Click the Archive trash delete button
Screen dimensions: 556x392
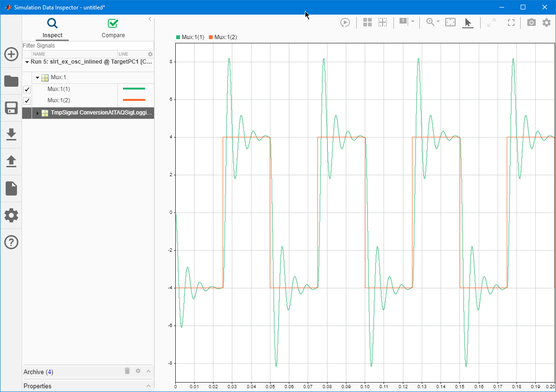127,371
